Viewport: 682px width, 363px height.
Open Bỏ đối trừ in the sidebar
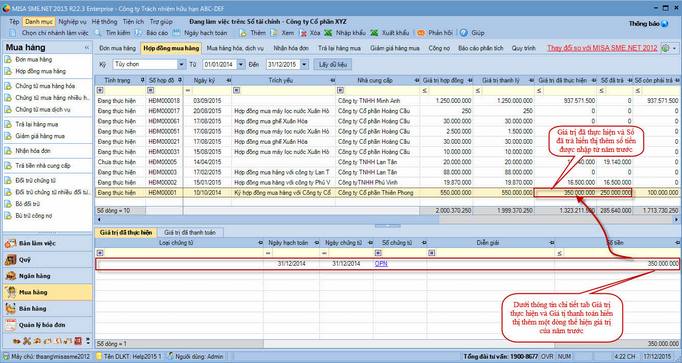[27, 204]
